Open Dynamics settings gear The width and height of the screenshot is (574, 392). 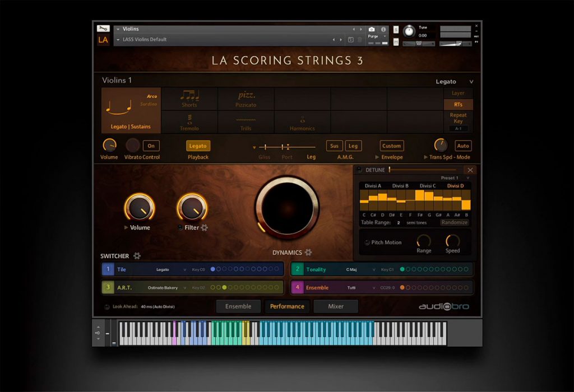click(308, 253)
